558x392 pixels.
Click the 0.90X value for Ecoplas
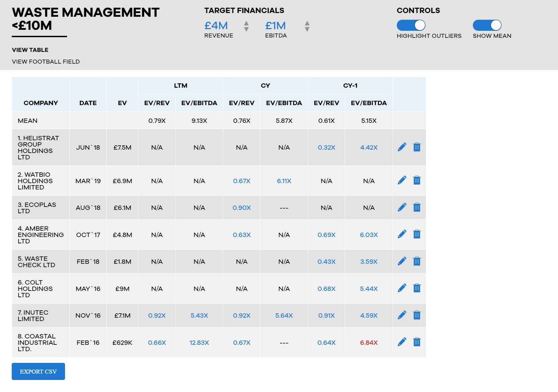242,208
